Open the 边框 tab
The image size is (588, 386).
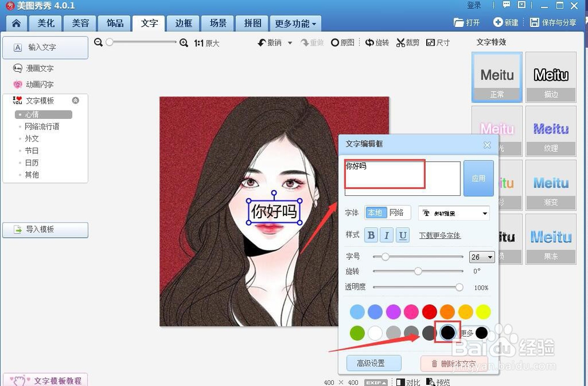coord(183,24)
